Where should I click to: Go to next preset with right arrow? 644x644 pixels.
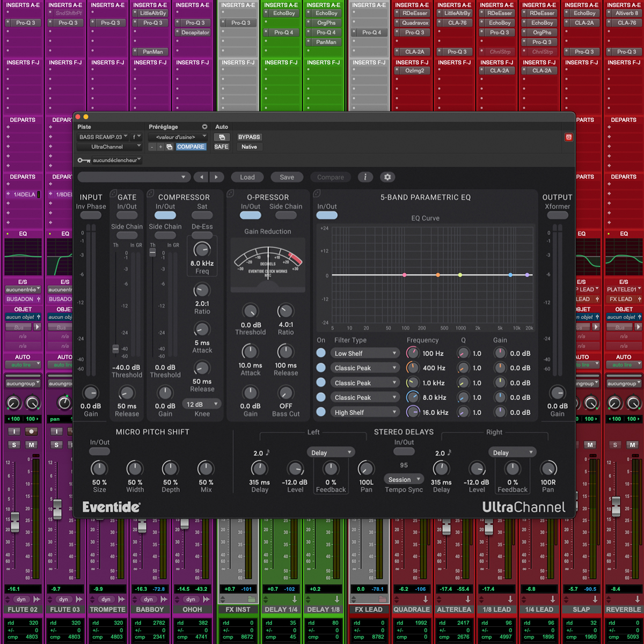click(216, 177)
